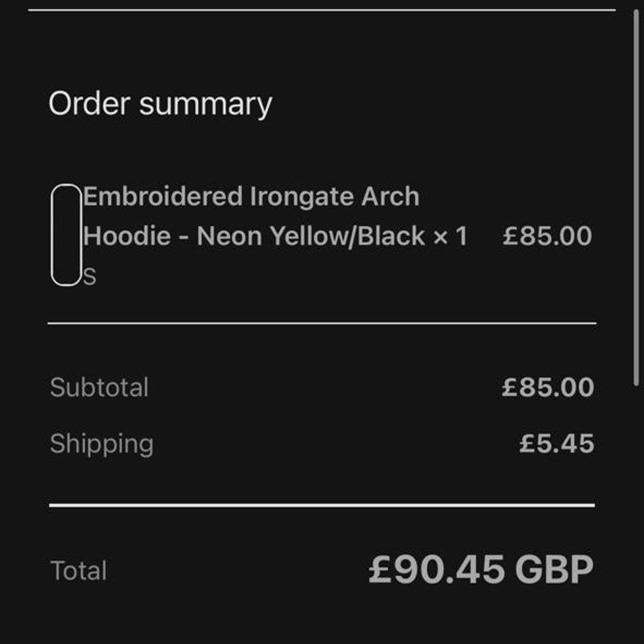Click the Embroidered Irongate Arch title line
This screenshot has height=644, width=644.
coord(251,196)
